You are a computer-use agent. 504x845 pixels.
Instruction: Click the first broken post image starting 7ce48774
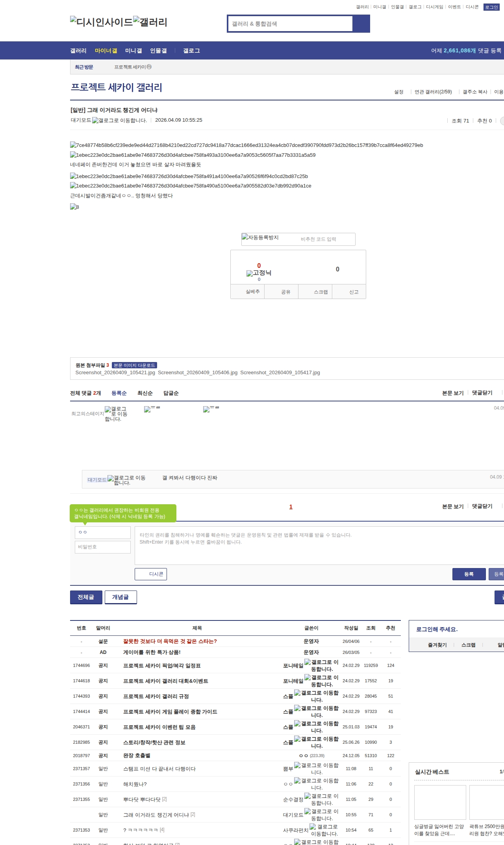tap(246, 145)
